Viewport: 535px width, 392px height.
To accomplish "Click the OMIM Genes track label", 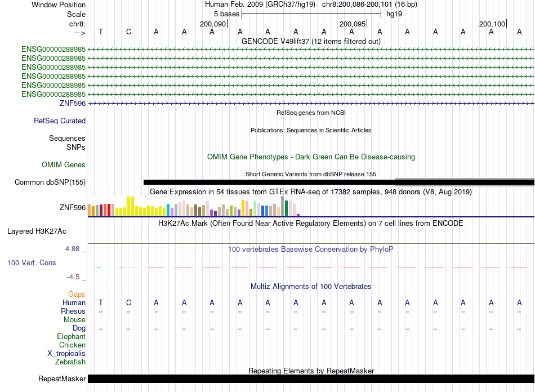I will [64, 165].
